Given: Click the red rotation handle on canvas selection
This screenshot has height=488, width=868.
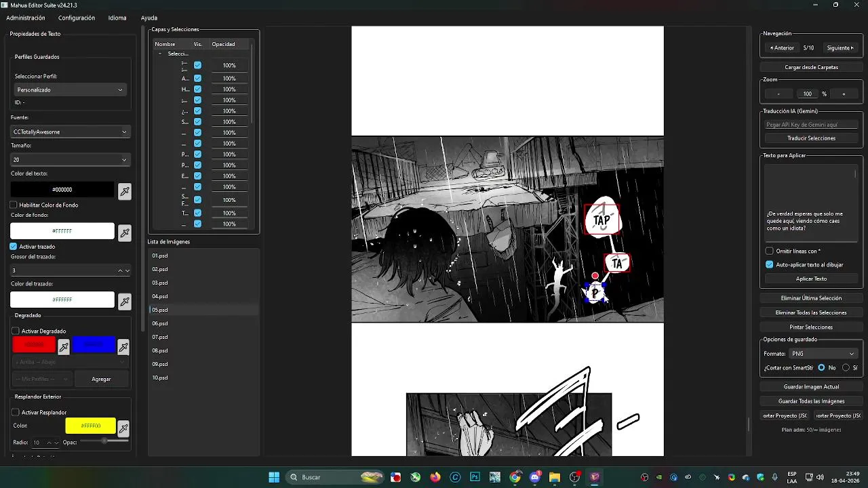Looking at the screenshot, I should click(x=595, y=276).
